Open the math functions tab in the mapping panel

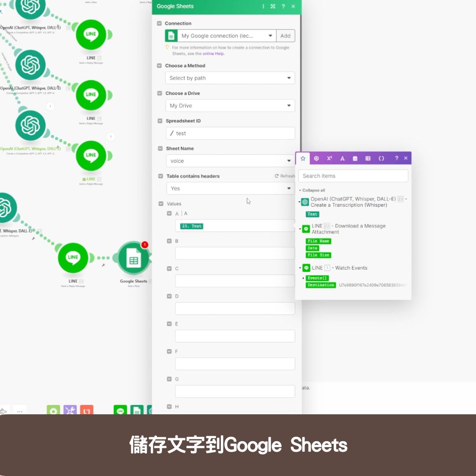[x=329, y=158]
